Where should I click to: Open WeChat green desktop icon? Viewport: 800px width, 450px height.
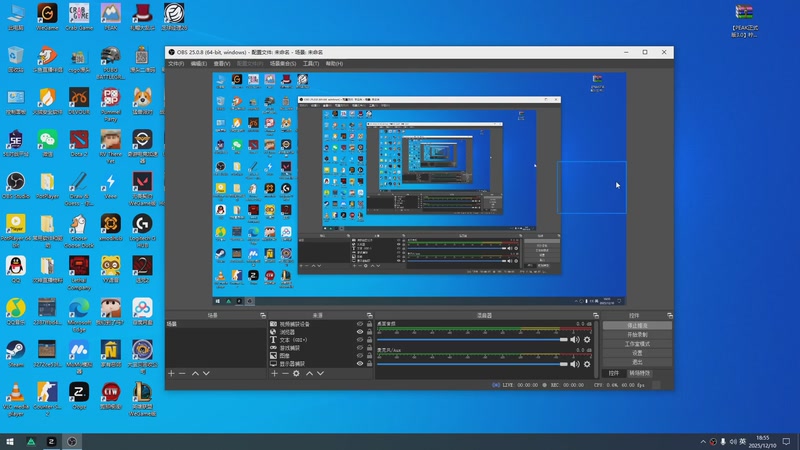click(47, 143)
